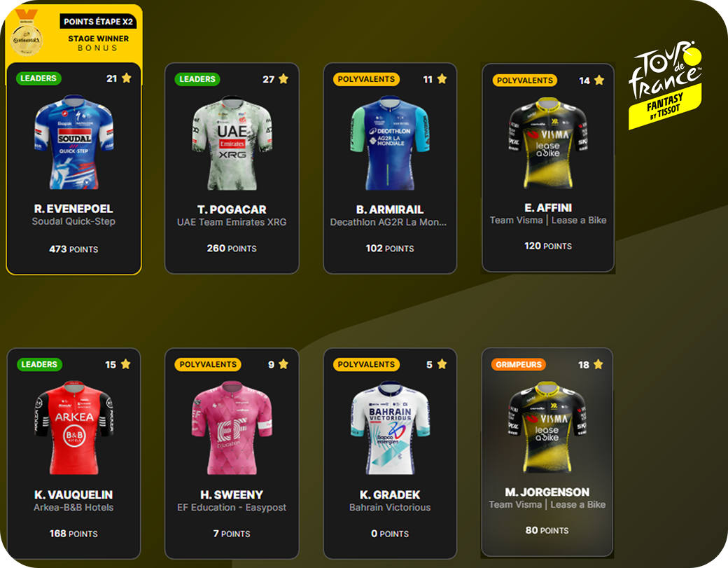Click the star icon on Sweeny's card

pos(283,364)
